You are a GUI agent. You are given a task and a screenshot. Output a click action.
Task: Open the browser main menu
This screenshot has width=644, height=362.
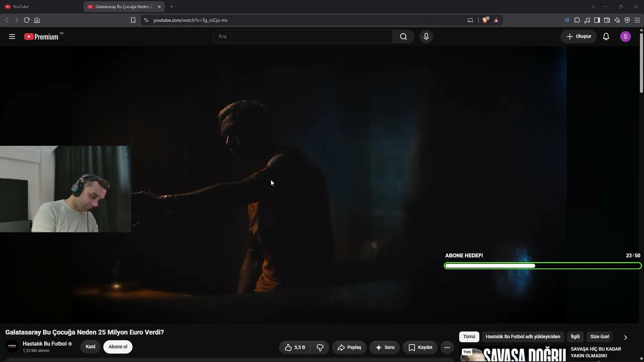click(637, 20)
